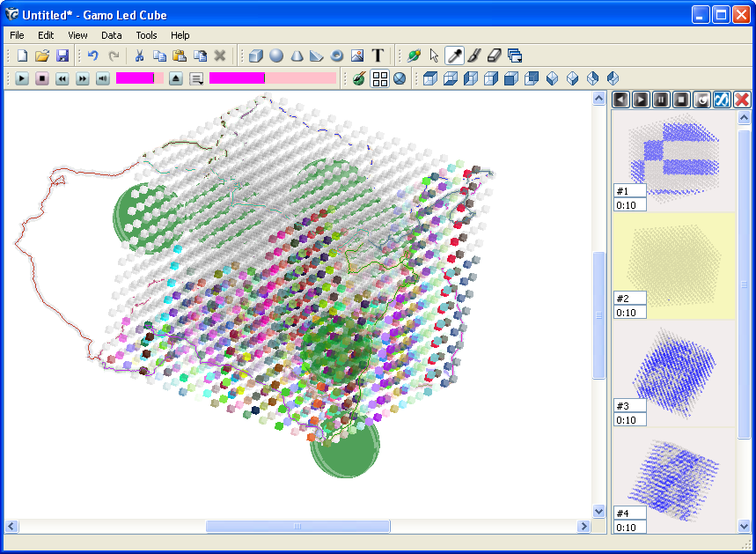Select the second cube face view icon

click(451, 78)
